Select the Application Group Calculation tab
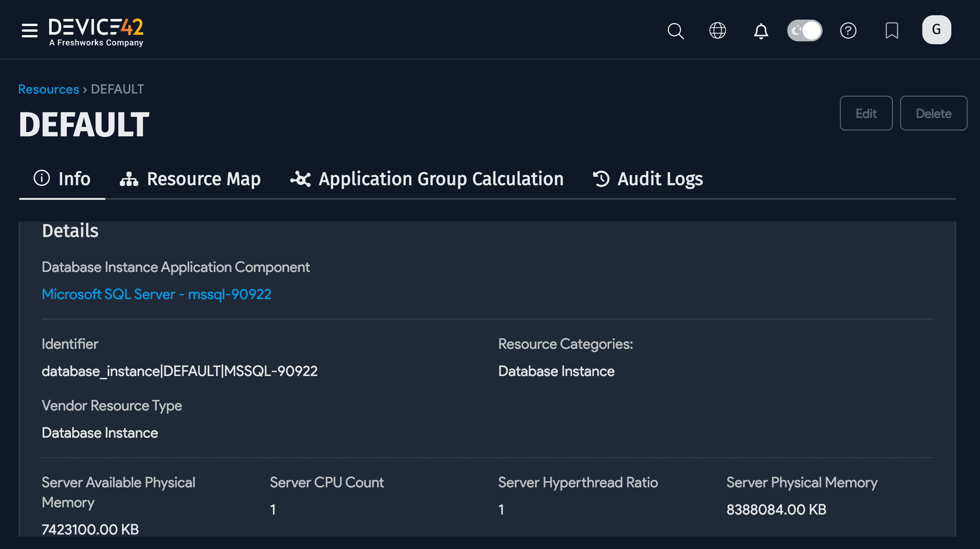980x549 pixels. [441, 178]
